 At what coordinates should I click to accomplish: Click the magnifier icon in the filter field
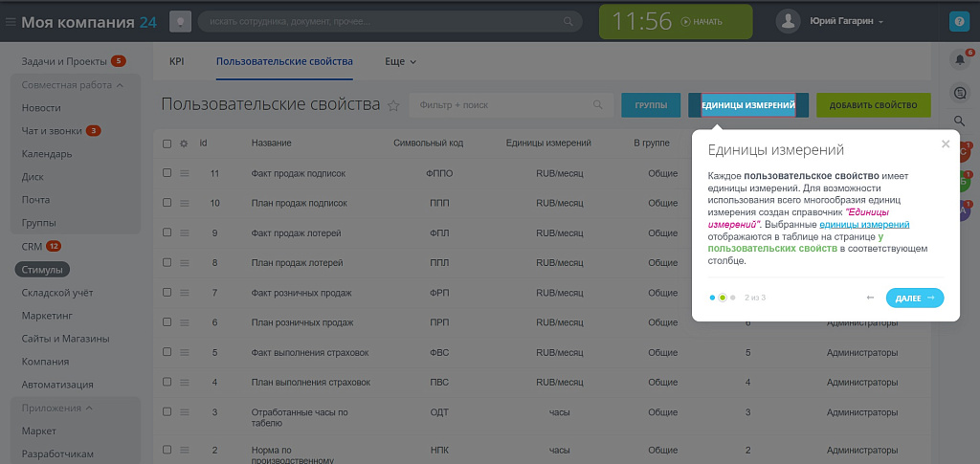598,105
